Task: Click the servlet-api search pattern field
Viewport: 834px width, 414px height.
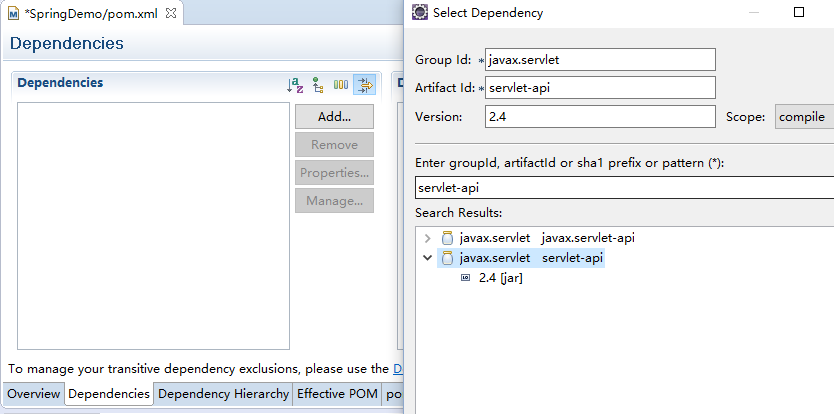Action: tap(624, 187)
